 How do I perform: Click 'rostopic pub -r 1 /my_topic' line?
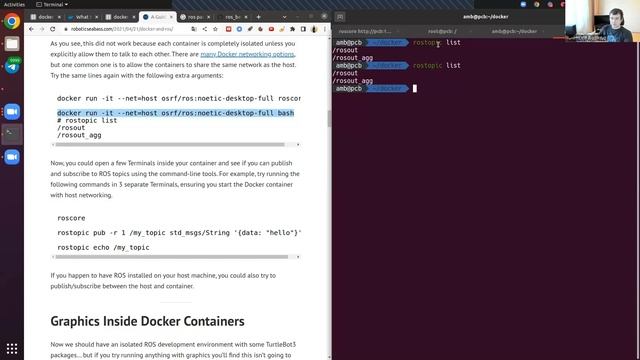pyautogui.click(x=179, y=233)
